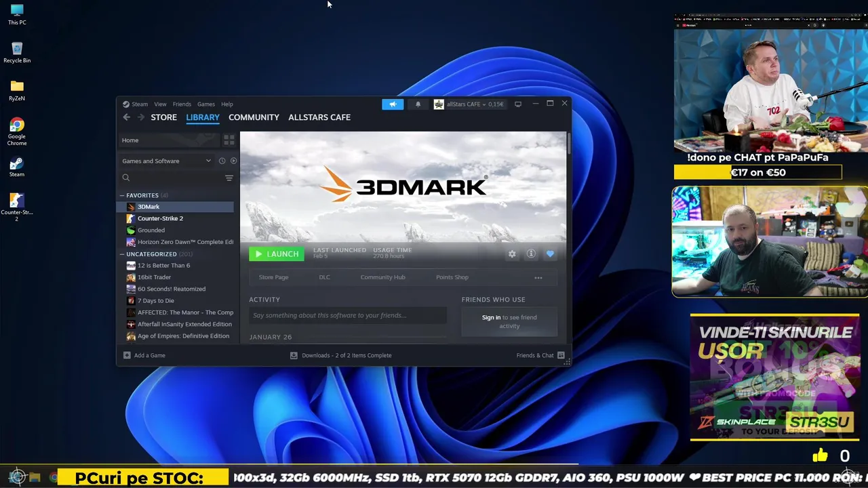This screenshot has height=488, width=868.
Task: Switch to the STORE tab
Action: (x=163, y=117)
